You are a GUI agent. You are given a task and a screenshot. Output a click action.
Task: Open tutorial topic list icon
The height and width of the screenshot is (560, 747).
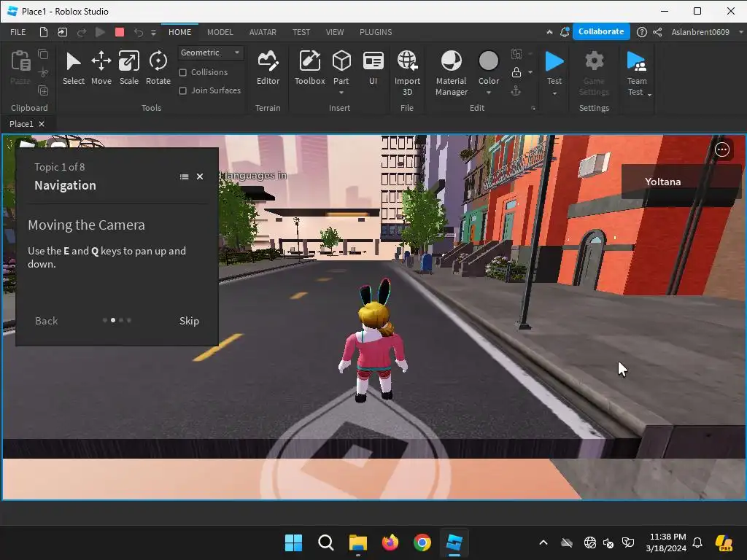[x=184, y=176]
